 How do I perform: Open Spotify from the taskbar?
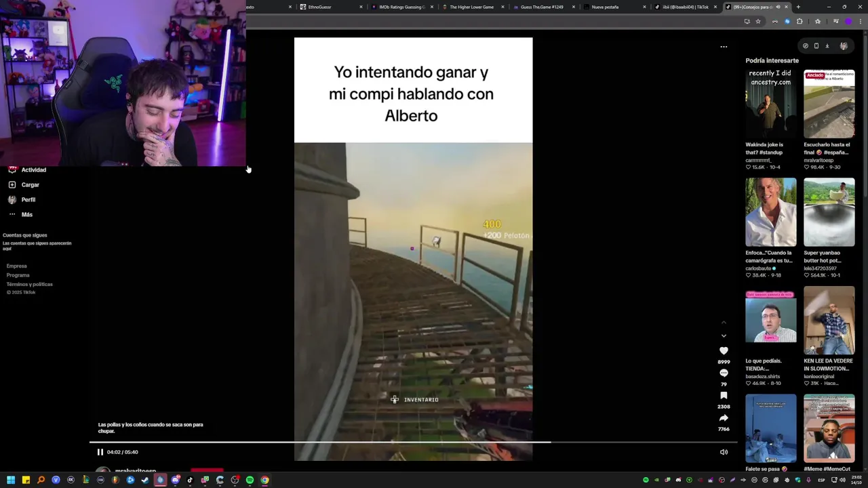click(250, 480)
